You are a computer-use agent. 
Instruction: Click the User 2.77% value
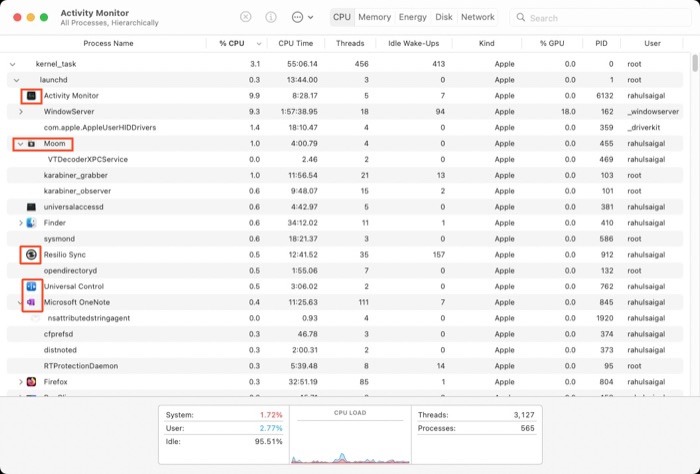coord(271,428)
